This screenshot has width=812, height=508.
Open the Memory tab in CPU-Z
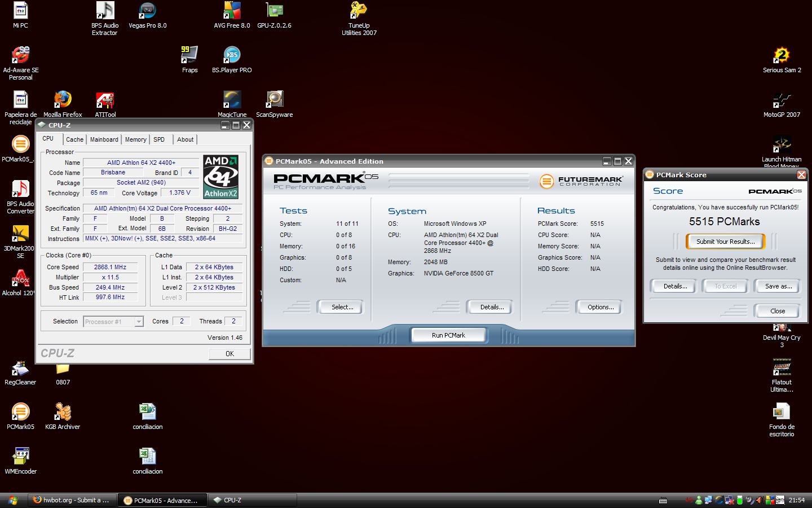pyautogui.click(x=136, y=139)
